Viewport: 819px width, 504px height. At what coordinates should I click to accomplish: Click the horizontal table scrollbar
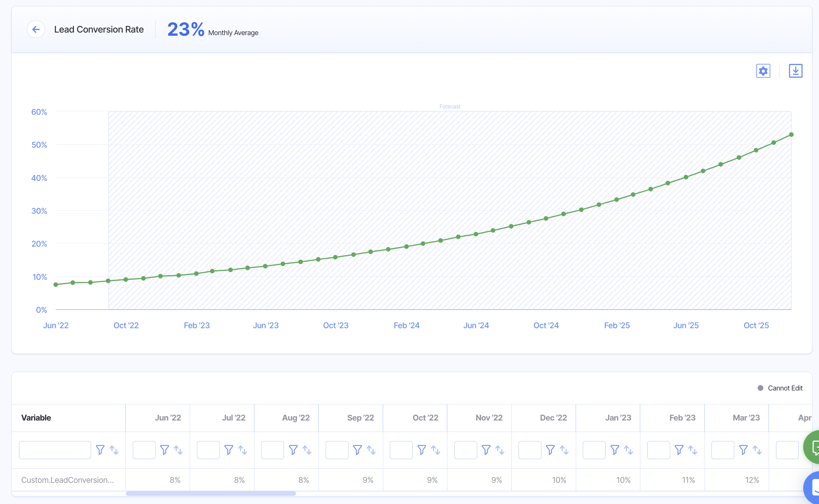[211, 493]
